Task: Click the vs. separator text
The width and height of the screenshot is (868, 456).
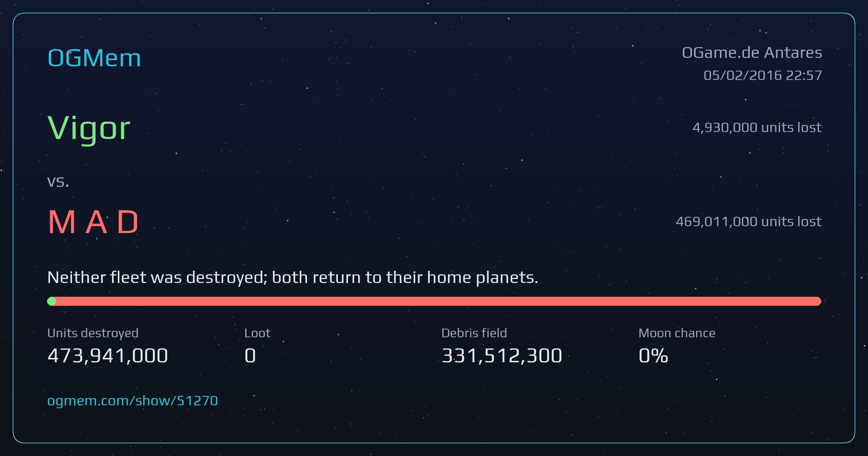Action: tap(58, 182)
